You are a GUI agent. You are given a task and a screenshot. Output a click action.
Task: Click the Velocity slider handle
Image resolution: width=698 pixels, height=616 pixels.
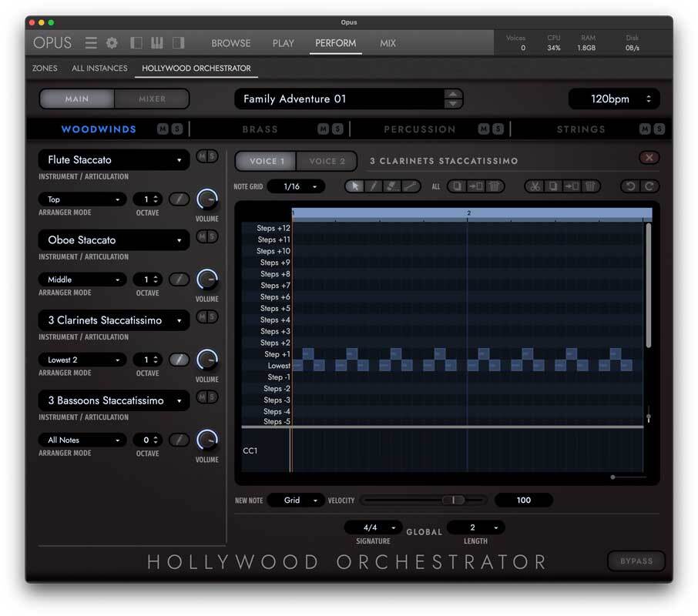pyautogui.click(x=457, y=500)
